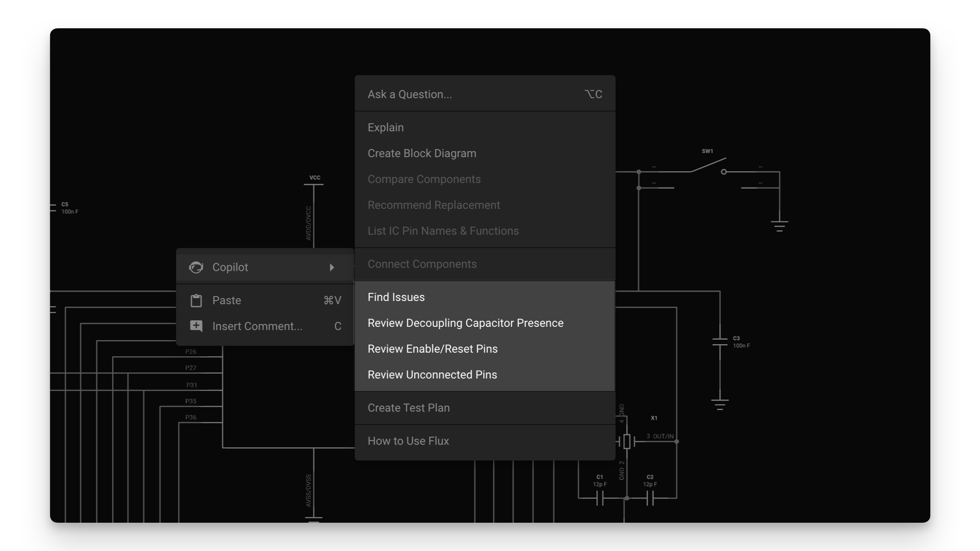Viewport: 980px width, 551px height.
Task: Expand the Copilot submenu arrow
Action: pyautogui.click(x=332, y=267)
